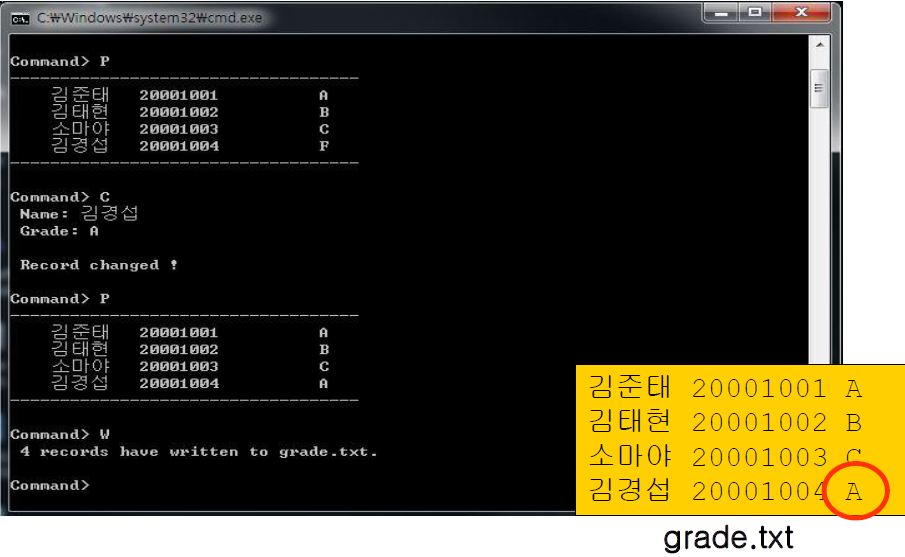Click student ID 20001002 in first listing
905x557 pixels.
tap(178, 112)
